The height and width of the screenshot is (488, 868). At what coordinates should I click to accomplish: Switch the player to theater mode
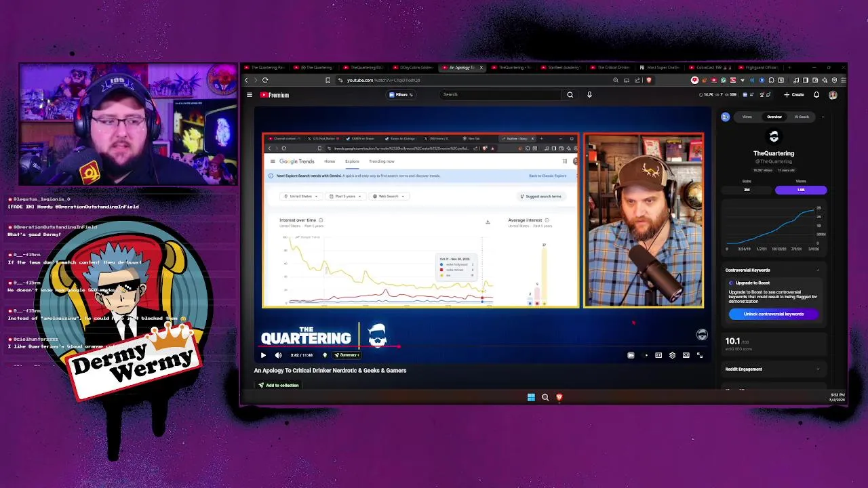tap(686, 355)
